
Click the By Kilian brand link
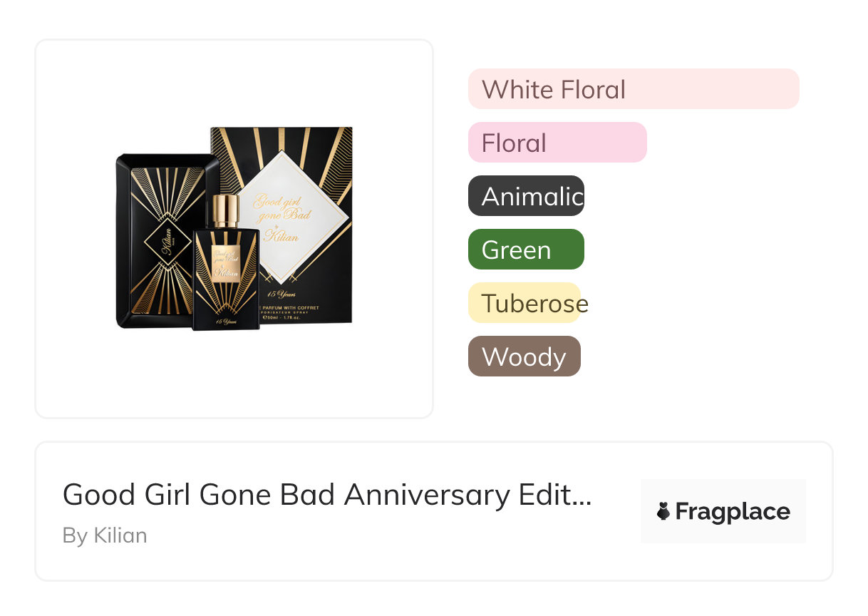pos(105,535)
